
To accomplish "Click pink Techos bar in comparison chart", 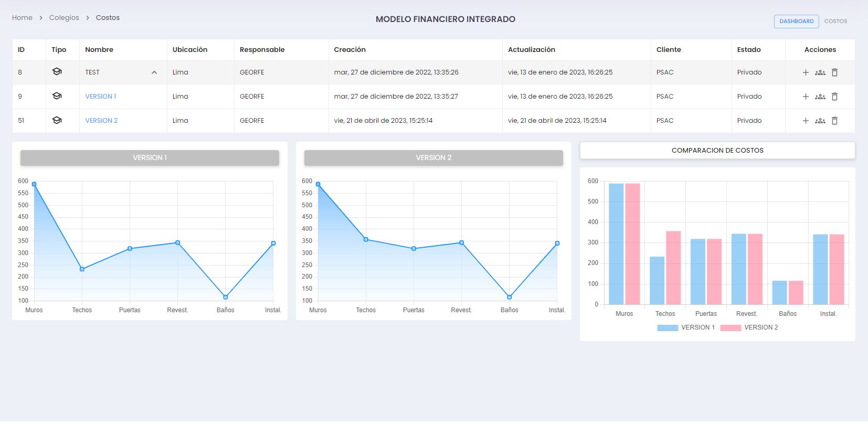I will 673,268.
